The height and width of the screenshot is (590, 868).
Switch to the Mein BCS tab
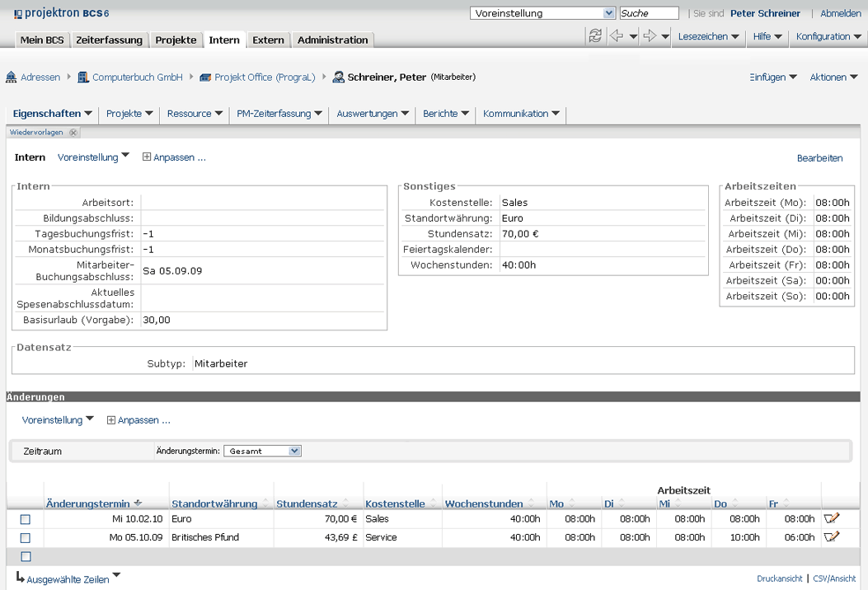pyautogui.click(x=42, y=40)
